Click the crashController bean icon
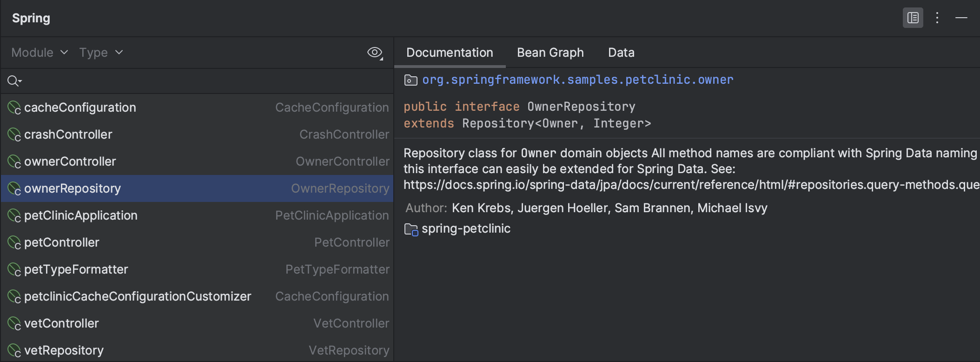The image size is (980, 362). pyautogui.click(x=14, y=135)
